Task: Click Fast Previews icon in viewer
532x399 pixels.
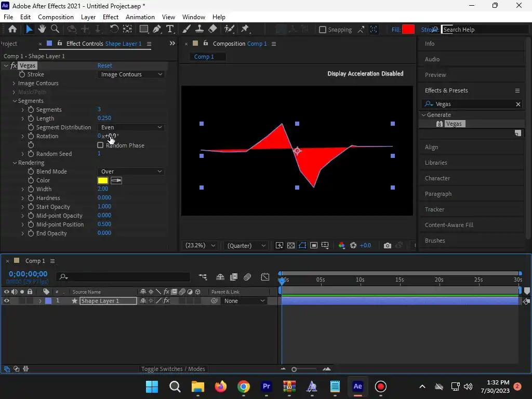Action: 279,245
